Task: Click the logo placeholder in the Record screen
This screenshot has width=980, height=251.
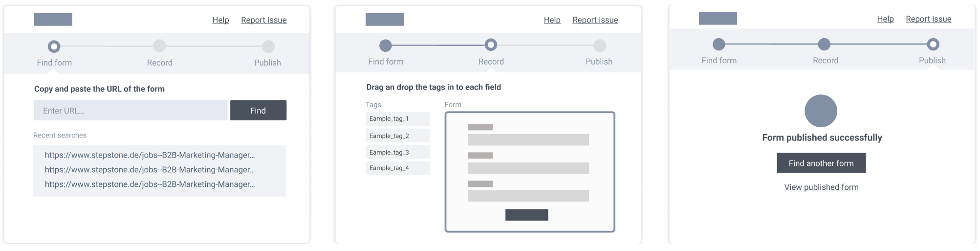Action: 384,20
